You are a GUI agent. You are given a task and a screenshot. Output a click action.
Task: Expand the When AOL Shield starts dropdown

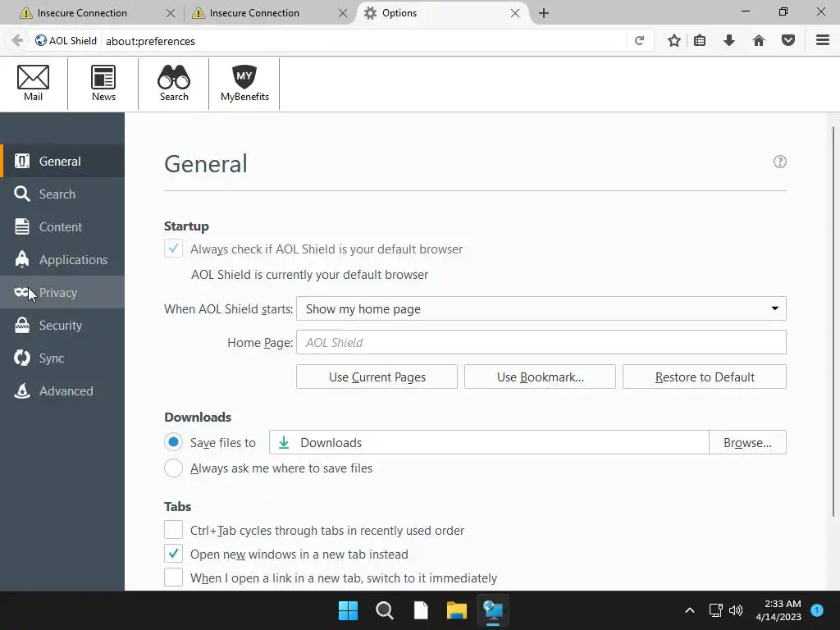click(541, 308)
